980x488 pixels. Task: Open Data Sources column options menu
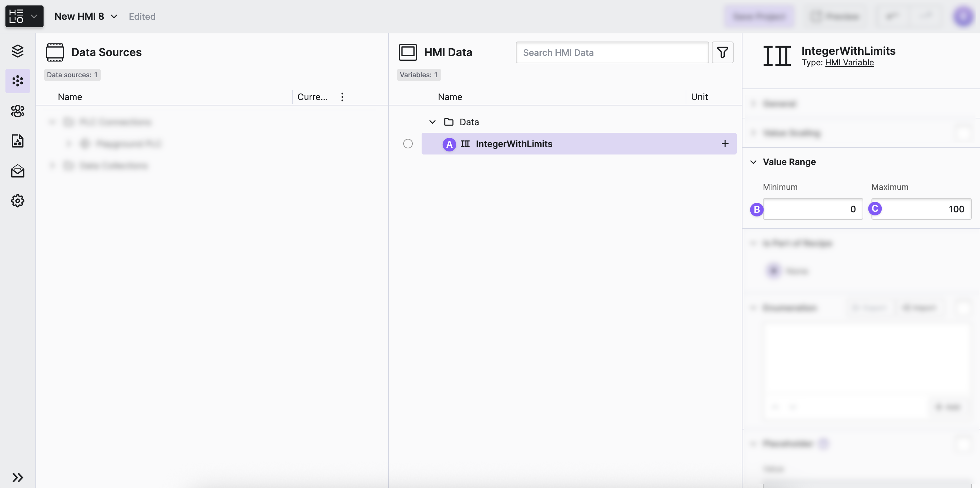coord(342,97)
